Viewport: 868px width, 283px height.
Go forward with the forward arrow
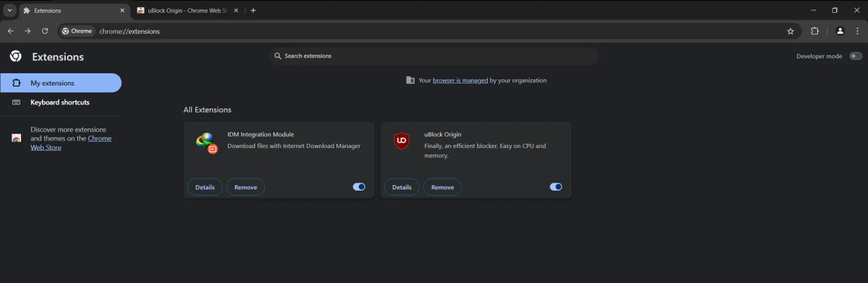pyautogui.click(x=28, y=31)
